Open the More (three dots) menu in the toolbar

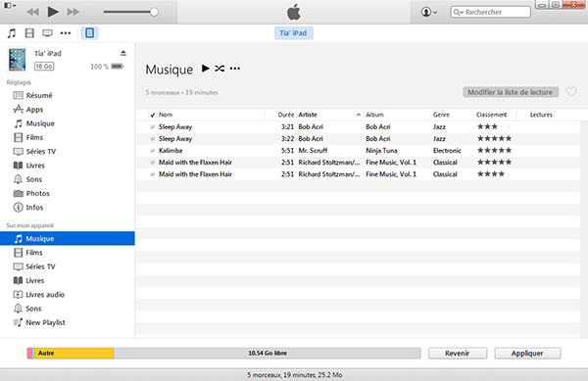point(66,33)
